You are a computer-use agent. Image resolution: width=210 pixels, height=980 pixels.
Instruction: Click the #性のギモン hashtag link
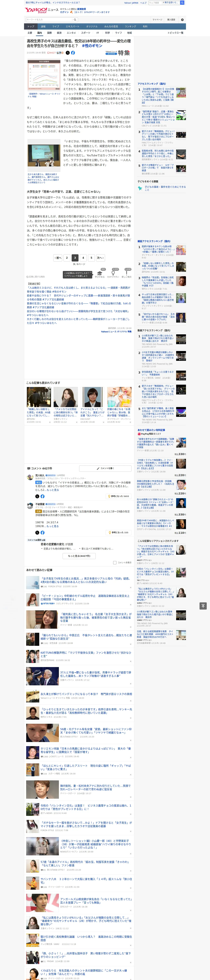(92, 46)
